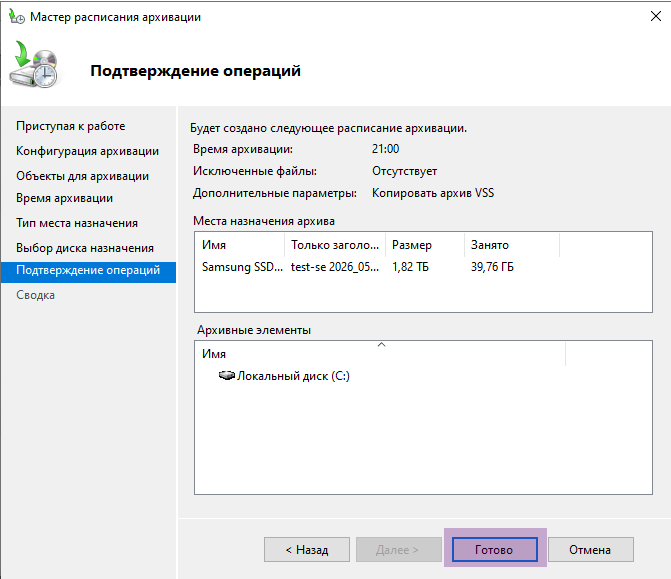This screenshot has width=671, height=579.
Task: Click the Отсутствует excluded files value
Action: click(404, 171)
